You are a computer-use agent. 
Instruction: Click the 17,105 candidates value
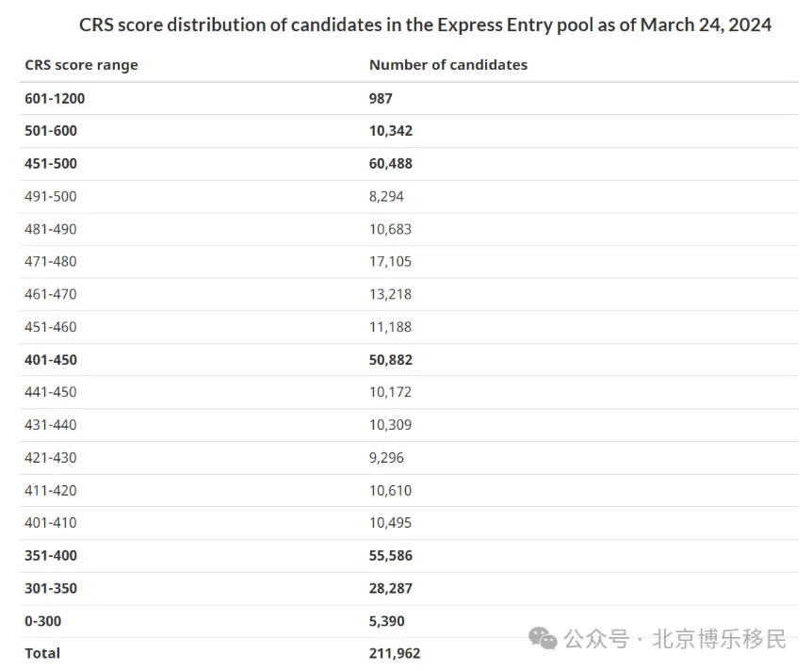tap(390, 261)
